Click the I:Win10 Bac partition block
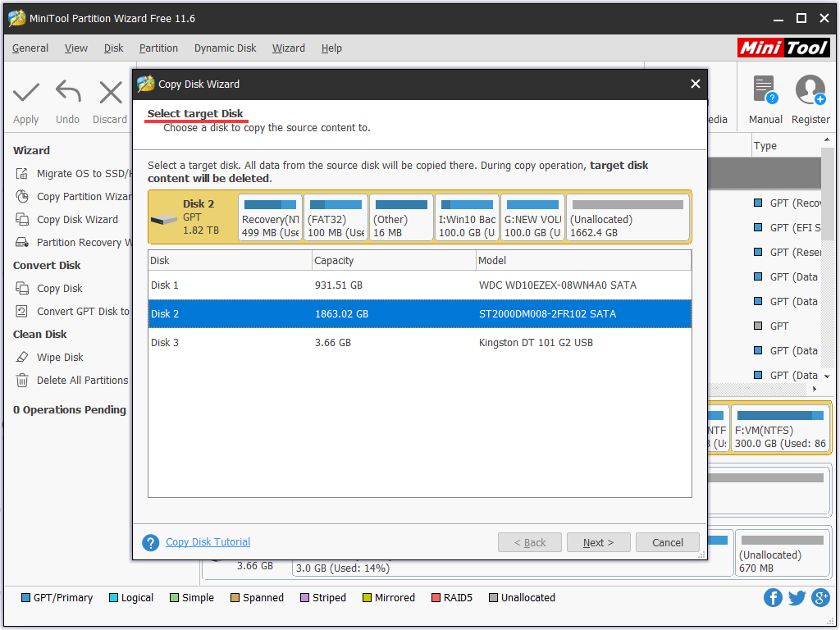The width and height of the screenshot is (840, 630). click(x=467, y=217)
